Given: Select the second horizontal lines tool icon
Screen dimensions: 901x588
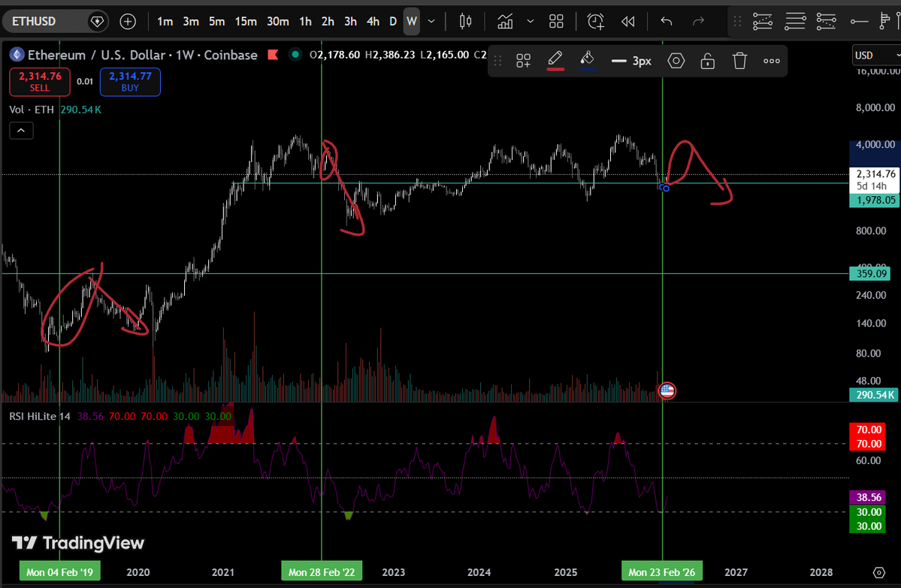Looking at the screenshot, I should (x=795, y=21).
